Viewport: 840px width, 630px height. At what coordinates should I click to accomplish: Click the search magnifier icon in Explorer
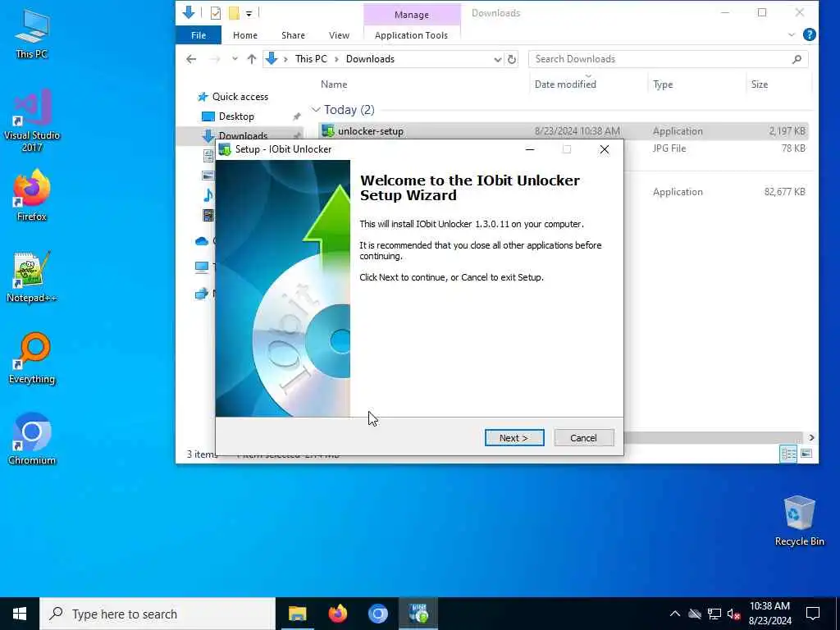pos(797,59)
